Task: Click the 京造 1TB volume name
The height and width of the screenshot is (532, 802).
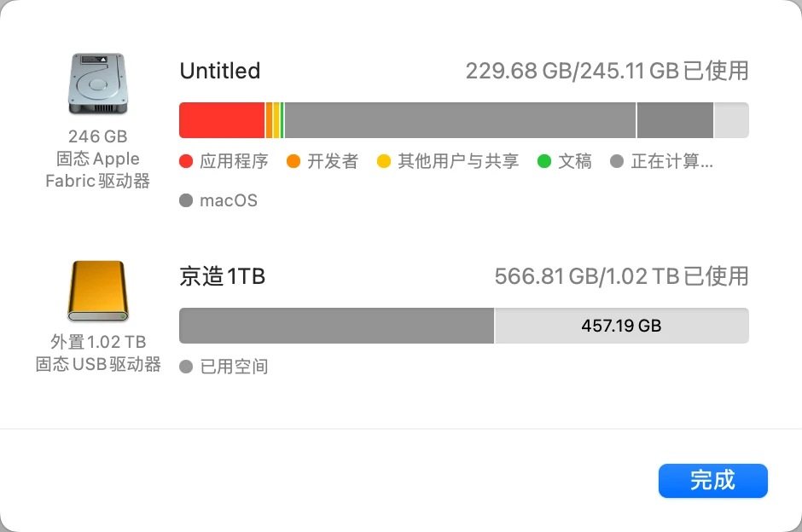Action: click(223, 276)
